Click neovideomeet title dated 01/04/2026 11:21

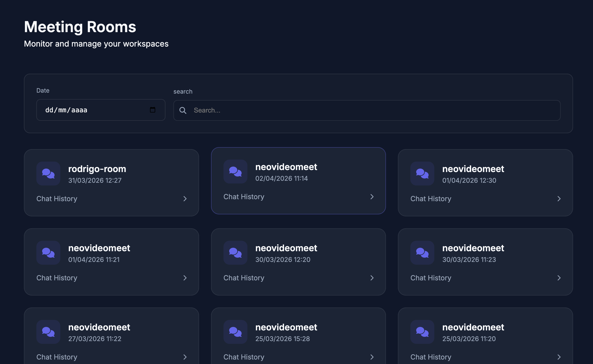[99, 248]
